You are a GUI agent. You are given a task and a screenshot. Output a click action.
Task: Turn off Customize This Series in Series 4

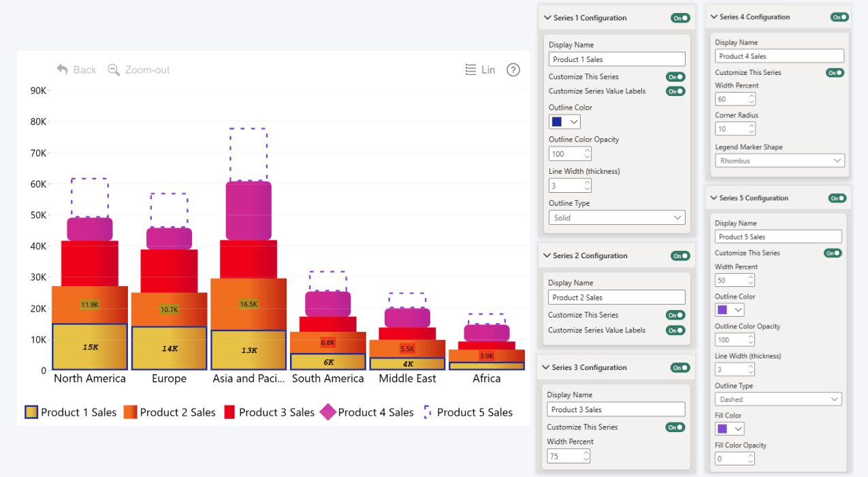click(834, 73)
